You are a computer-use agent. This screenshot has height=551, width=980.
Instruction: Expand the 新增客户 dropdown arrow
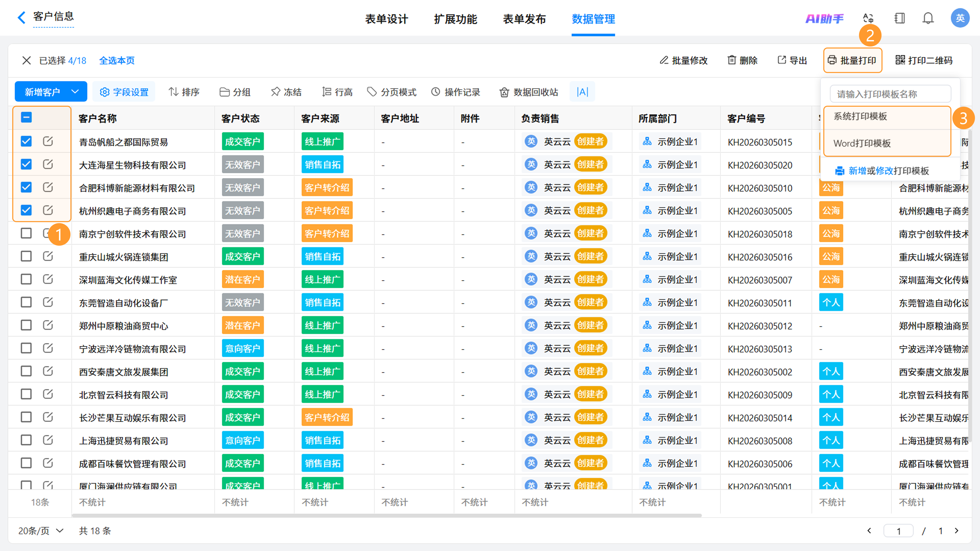(75, 92)
